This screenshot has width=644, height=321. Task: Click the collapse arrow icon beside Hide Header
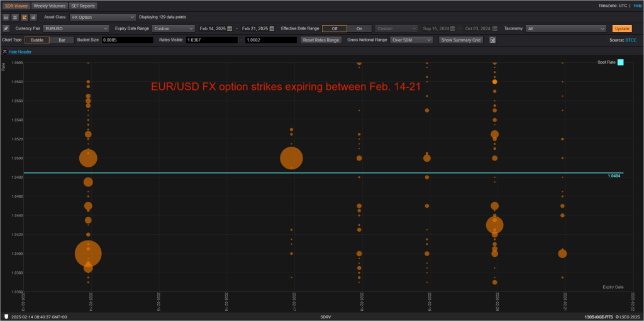(x=6, y=52)
